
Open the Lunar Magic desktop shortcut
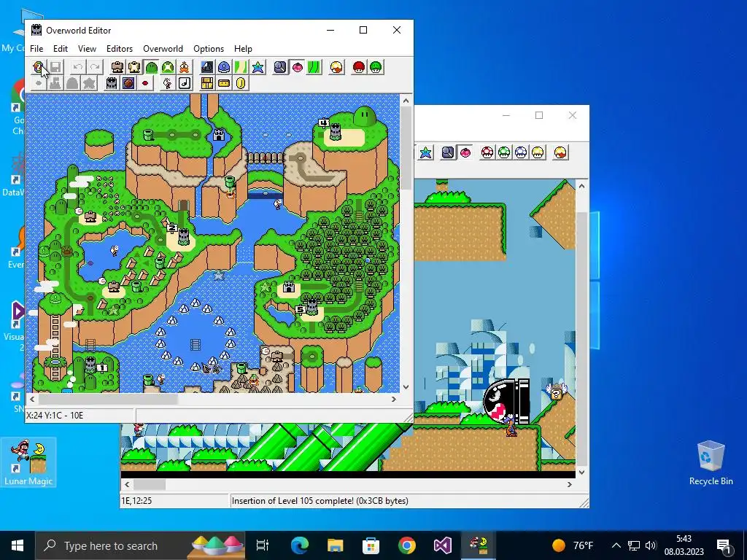(x=28, y=462)
